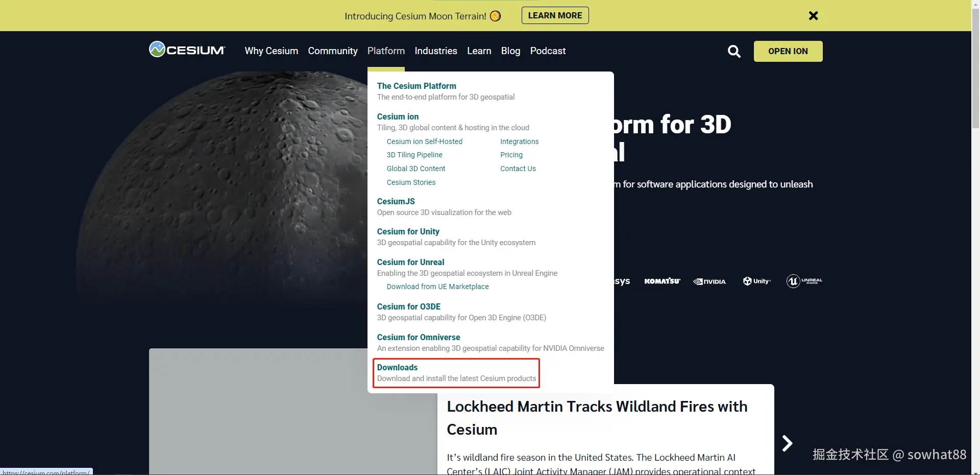Open the Cesium ion link

pos(398,116)
